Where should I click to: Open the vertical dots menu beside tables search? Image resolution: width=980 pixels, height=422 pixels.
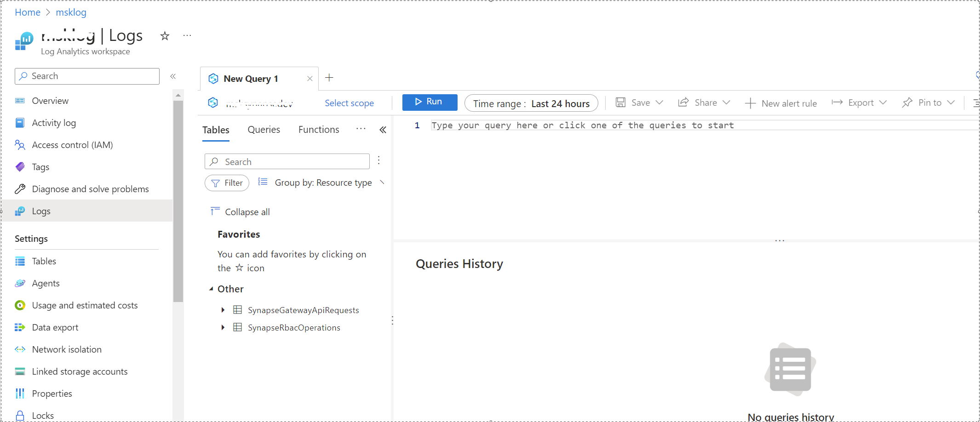[378, 160]
